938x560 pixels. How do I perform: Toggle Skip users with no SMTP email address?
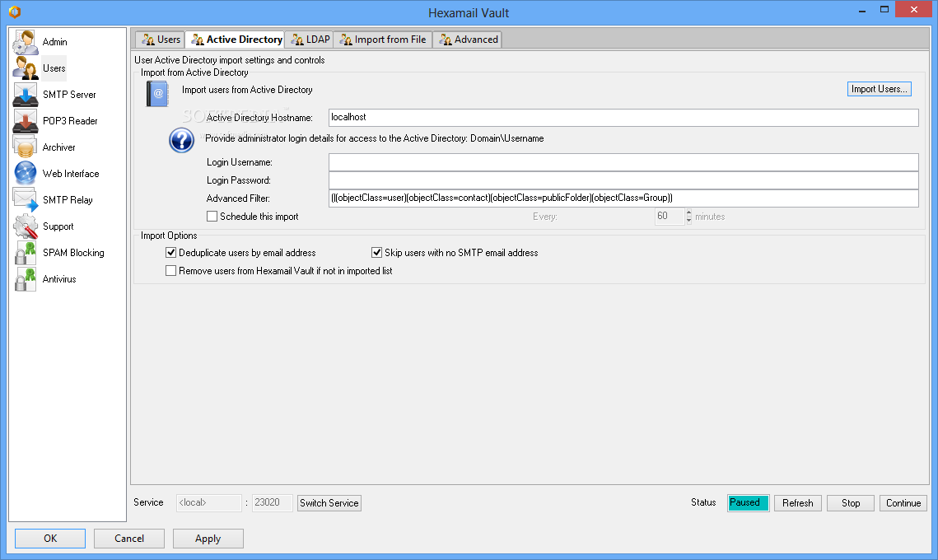[377, 253]
